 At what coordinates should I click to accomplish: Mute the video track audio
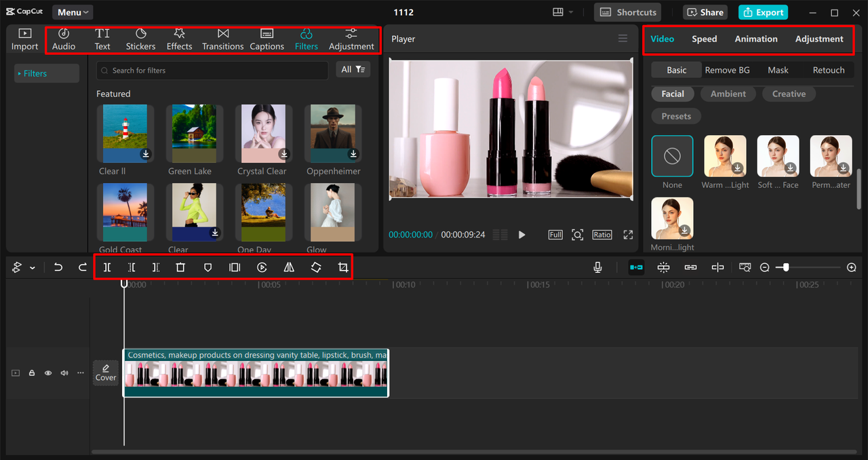click(64, 373)
